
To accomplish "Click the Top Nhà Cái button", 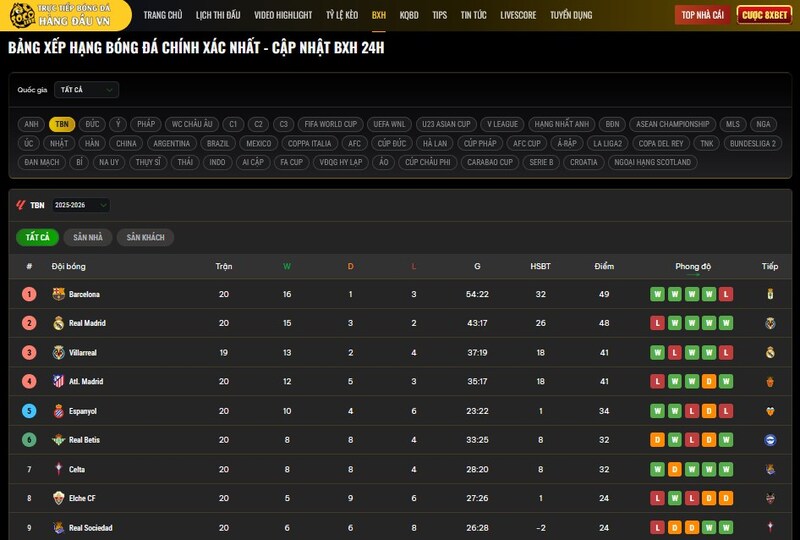I will point(702,15).
